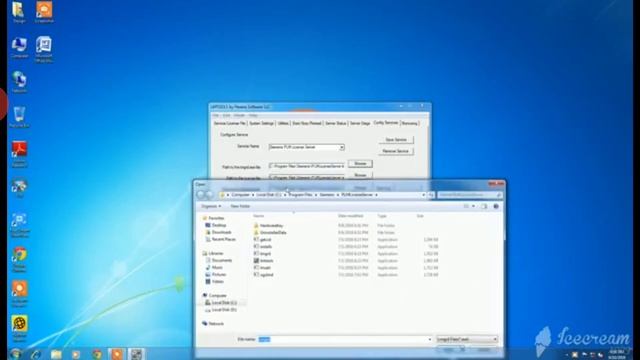Screen dimensions: 640x360
Task: Switch to System Settings tab in LMTOOLS
Action: [x=261, y=123]
